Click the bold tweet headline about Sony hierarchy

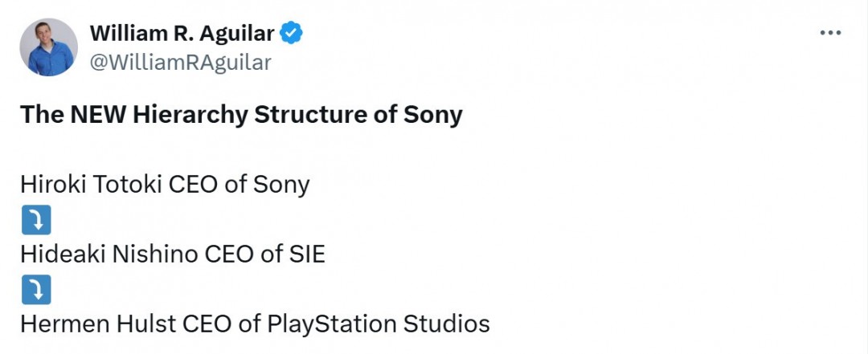(241, 115)
